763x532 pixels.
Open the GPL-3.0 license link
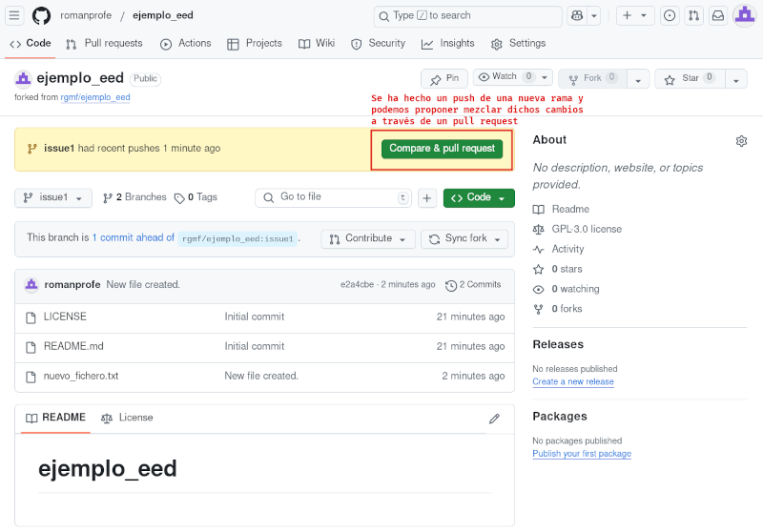tap(577, 229)
